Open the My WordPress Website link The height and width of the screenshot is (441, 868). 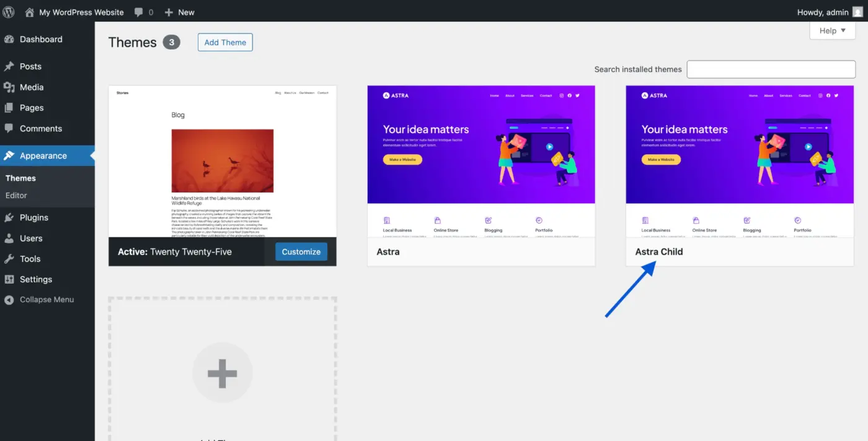81,12
